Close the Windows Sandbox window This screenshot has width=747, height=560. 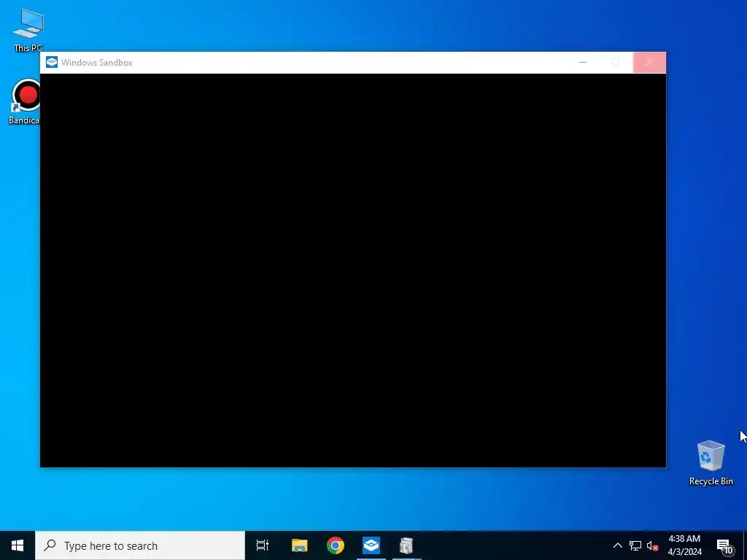(649, 63)
